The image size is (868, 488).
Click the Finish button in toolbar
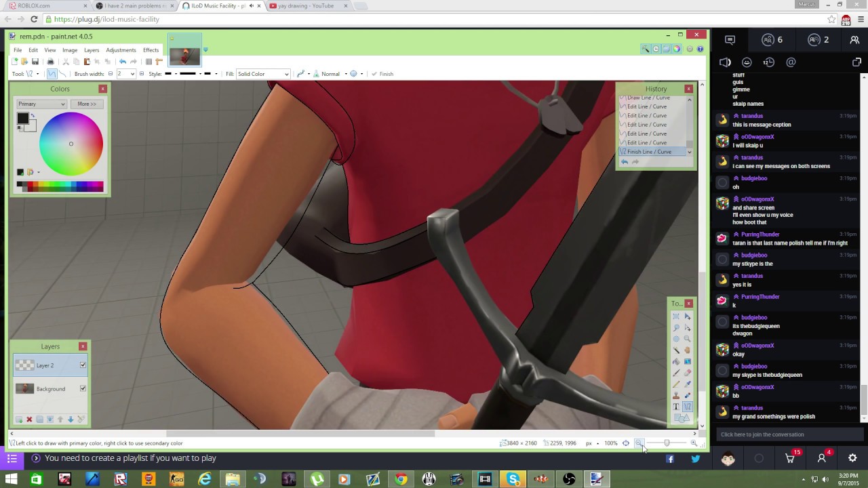tap(382, 74)
